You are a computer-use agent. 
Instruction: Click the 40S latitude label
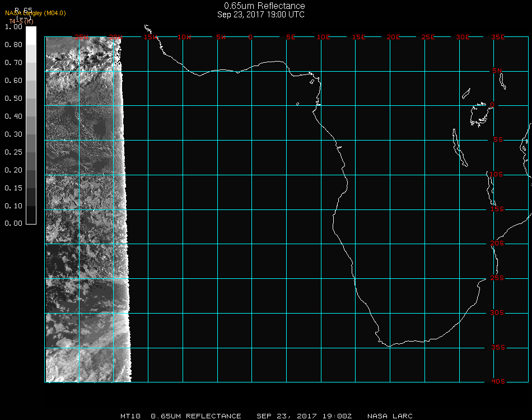(x=497, y=382)
